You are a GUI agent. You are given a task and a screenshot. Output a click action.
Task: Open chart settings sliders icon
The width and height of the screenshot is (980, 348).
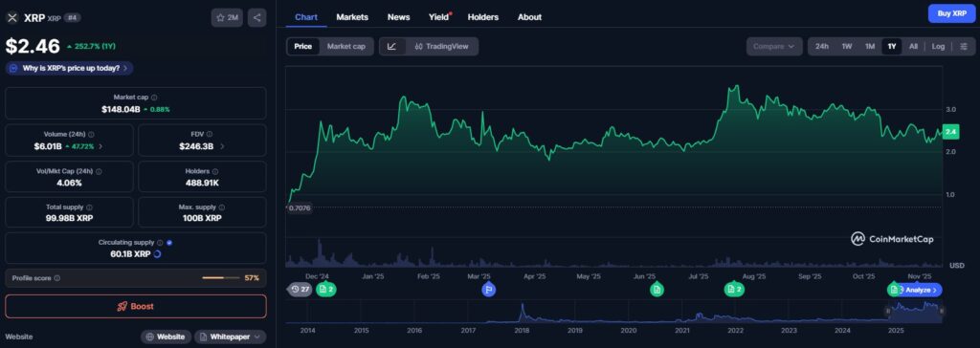(964, 46)
